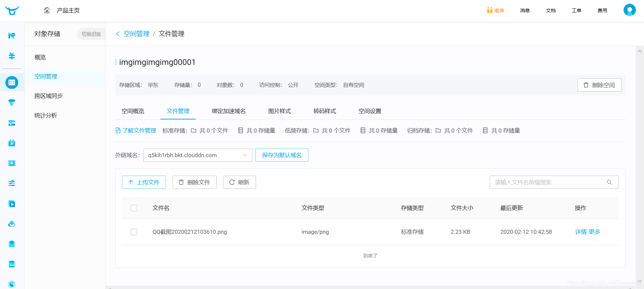Click the home icon beside 产品主页
This screenshot has width=644, height=289.
pos(47,10)
